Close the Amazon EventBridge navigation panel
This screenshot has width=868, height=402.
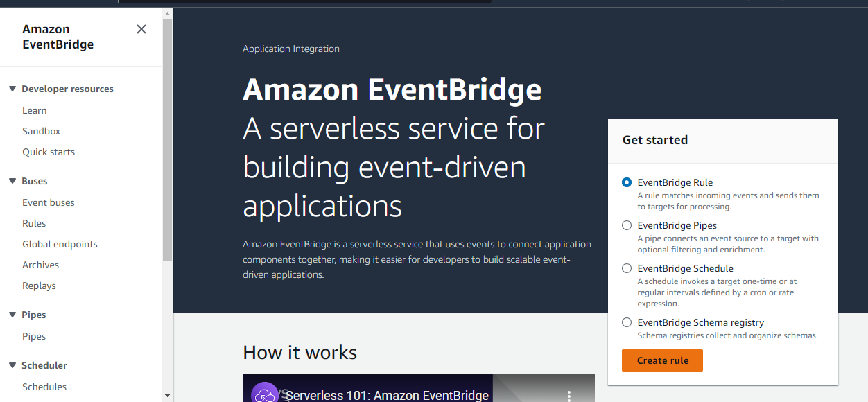(x=141, y=29)
